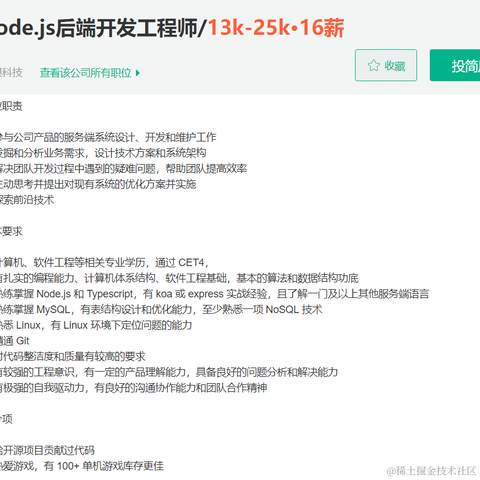480x480 pixels.
Task: Click the line 有 100+ 单机游戏库存更佳
Action: tap(82, 466)
